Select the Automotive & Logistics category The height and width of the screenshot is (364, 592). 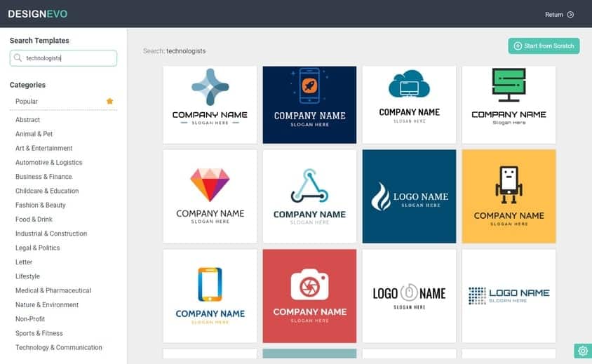(48, 163)
